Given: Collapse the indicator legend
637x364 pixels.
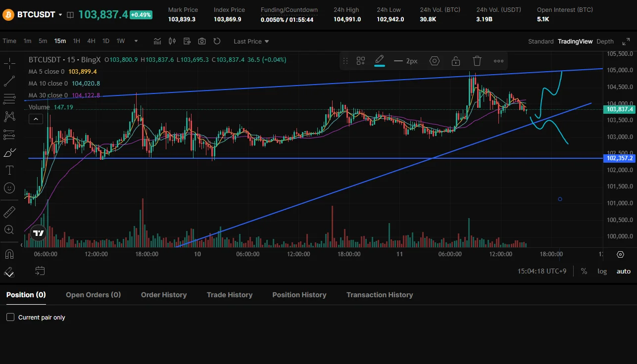Looking at the screenshot, I should pos(36,119).
